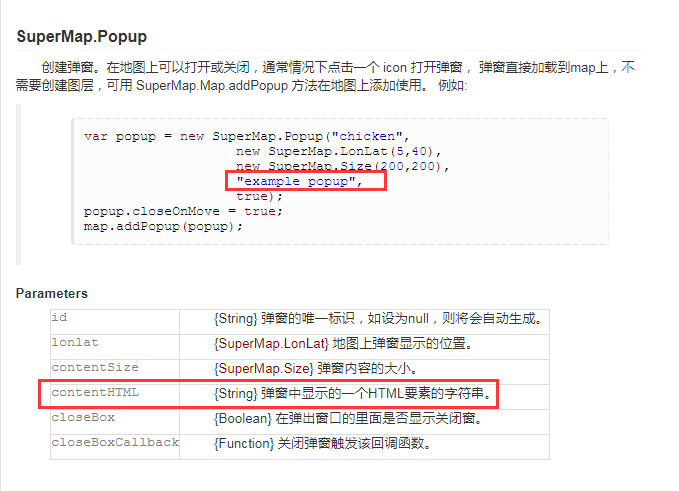Click the {Function} closeBoxCallback description
679x491 pixels.
[322, 444]
